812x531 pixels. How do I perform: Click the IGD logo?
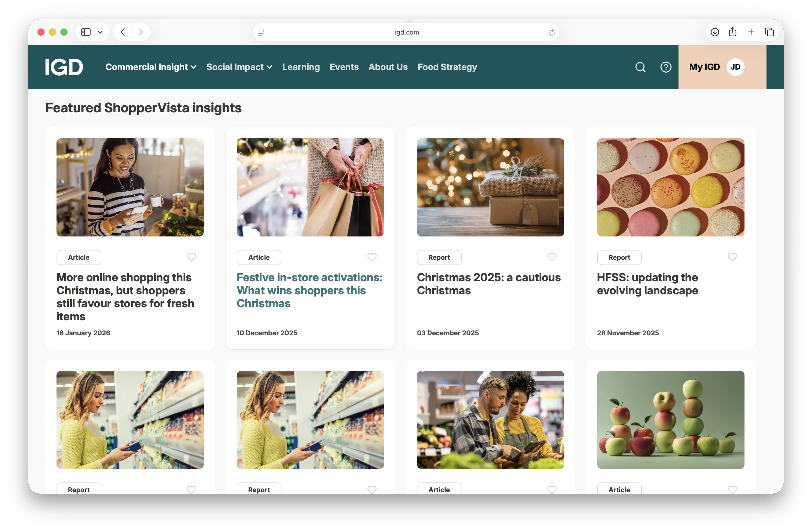pos(64,67)
